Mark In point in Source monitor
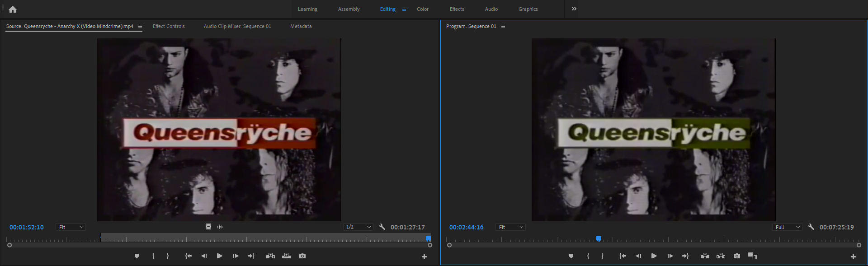Screen dimensions: 868x266 154,256
